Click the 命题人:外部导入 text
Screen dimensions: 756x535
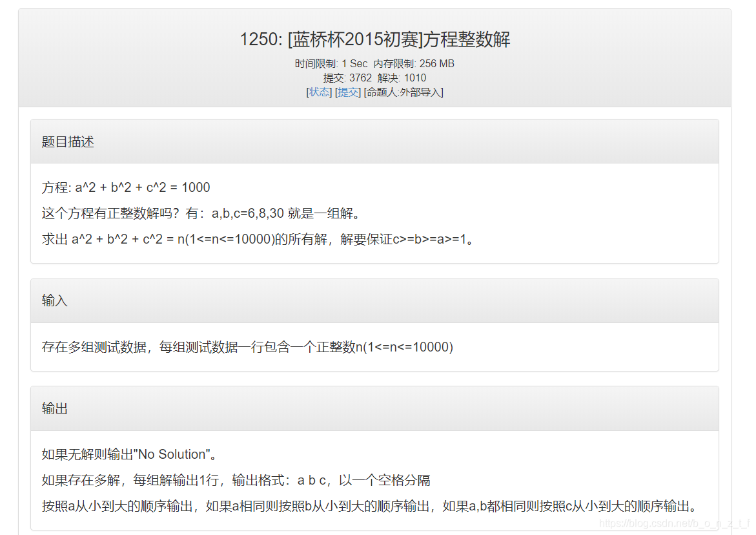(x=404, y=92)
